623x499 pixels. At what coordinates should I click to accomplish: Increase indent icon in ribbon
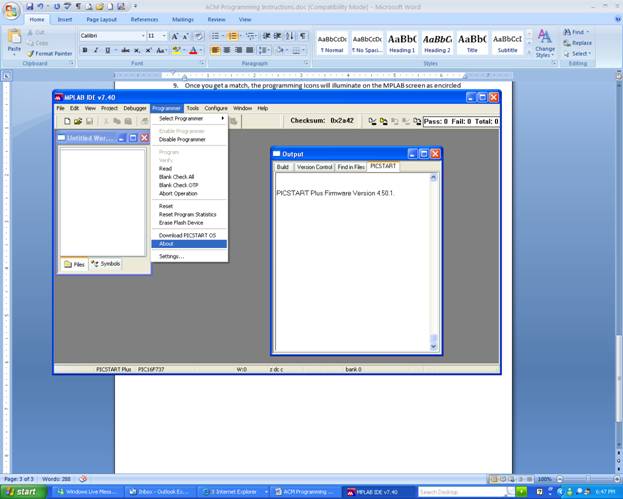click(x=278, y=36)
